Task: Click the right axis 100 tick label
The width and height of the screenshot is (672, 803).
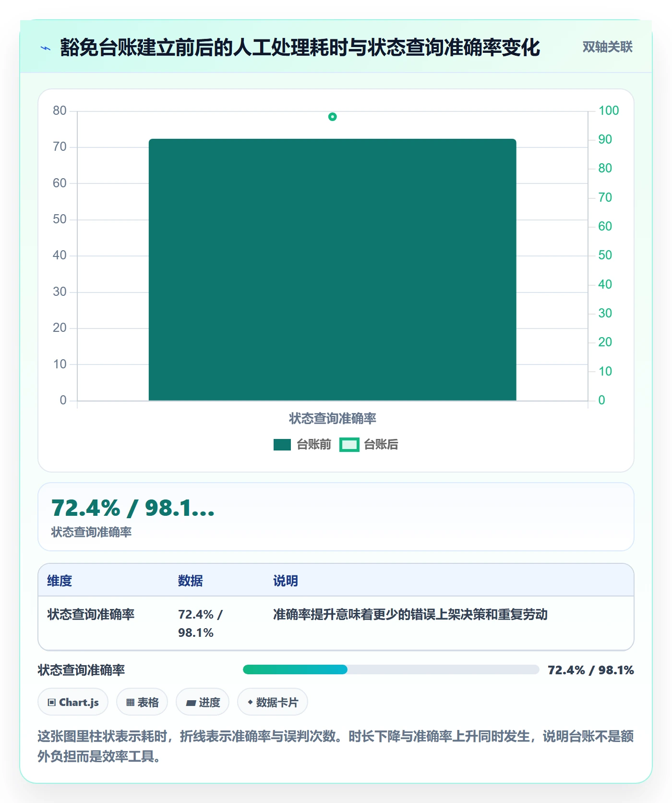Action: click(609, 110)
